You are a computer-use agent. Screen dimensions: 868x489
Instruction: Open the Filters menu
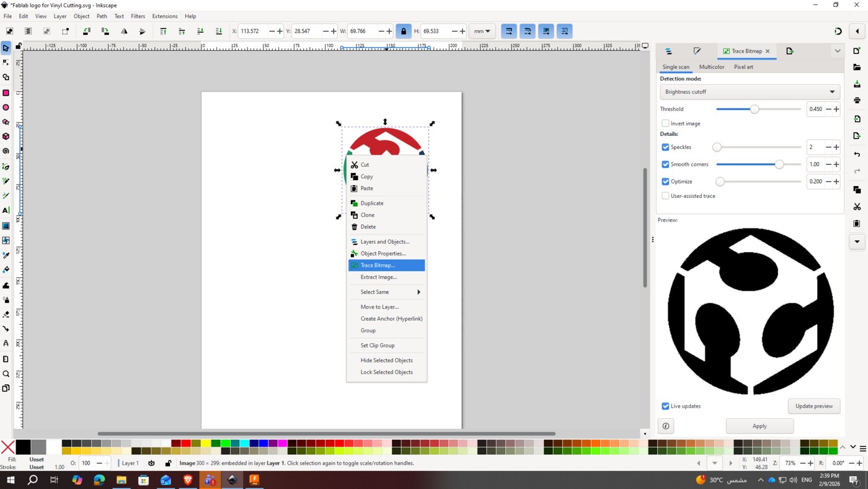coord(138,16)
